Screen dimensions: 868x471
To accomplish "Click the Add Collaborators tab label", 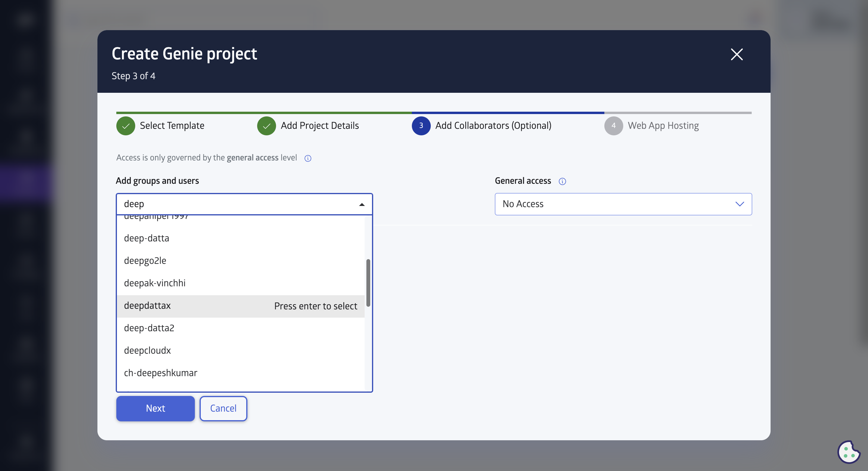I will [x=493, y=125].
